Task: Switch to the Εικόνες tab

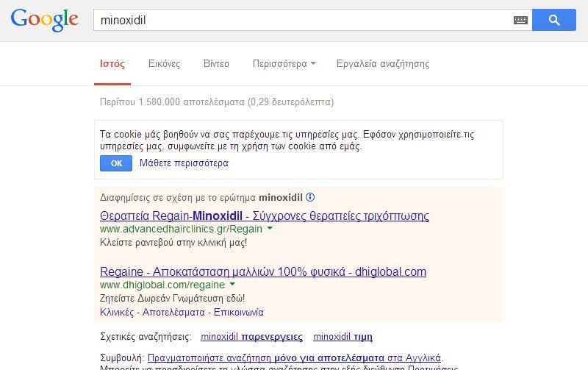Action: (x=164, y=64)
